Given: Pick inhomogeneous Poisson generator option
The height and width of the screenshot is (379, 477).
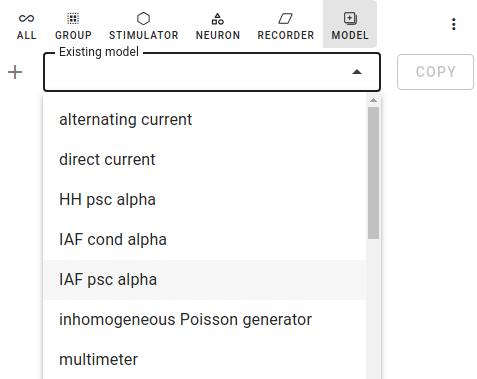Looking at the screenshot, I should tap(205, 320).
